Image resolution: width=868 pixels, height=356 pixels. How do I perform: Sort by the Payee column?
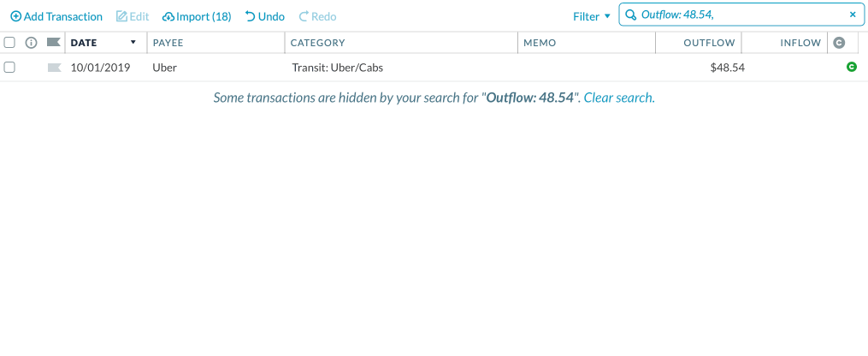[x=168, y=42]
